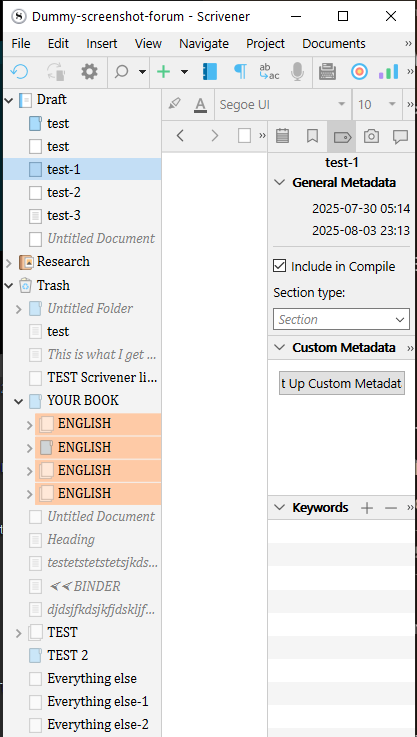Click the green plus Add button
The height and width of the screenshot is (737, 417).
[x=163, y=72]
